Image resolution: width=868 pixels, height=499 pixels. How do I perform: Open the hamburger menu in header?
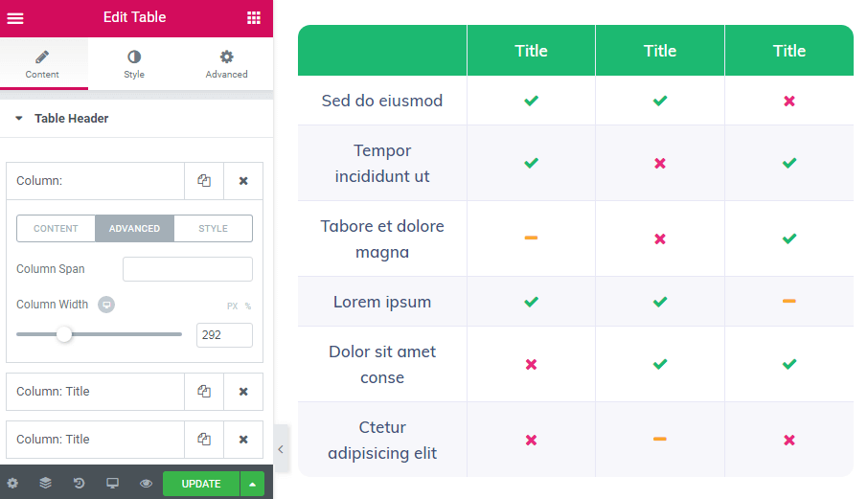point(15,18)
